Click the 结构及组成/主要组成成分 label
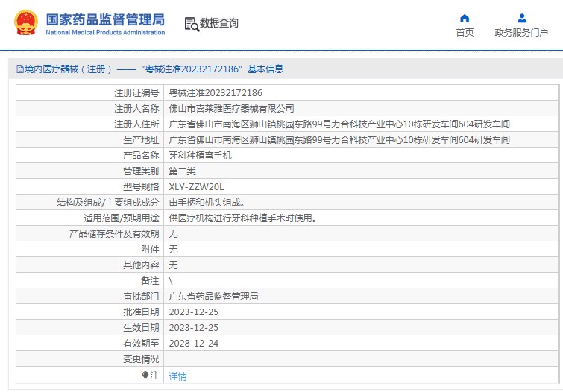 tap(107, 203)
